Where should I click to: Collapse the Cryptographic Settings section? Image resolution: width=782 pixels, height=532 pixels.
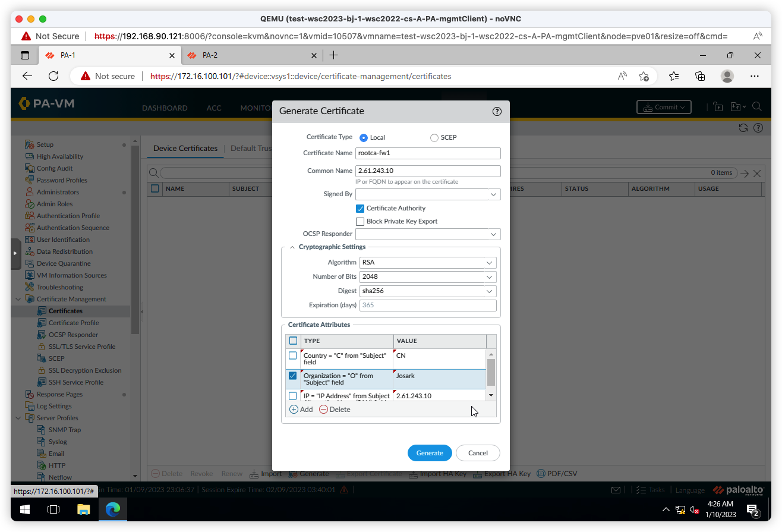[292, 247]
